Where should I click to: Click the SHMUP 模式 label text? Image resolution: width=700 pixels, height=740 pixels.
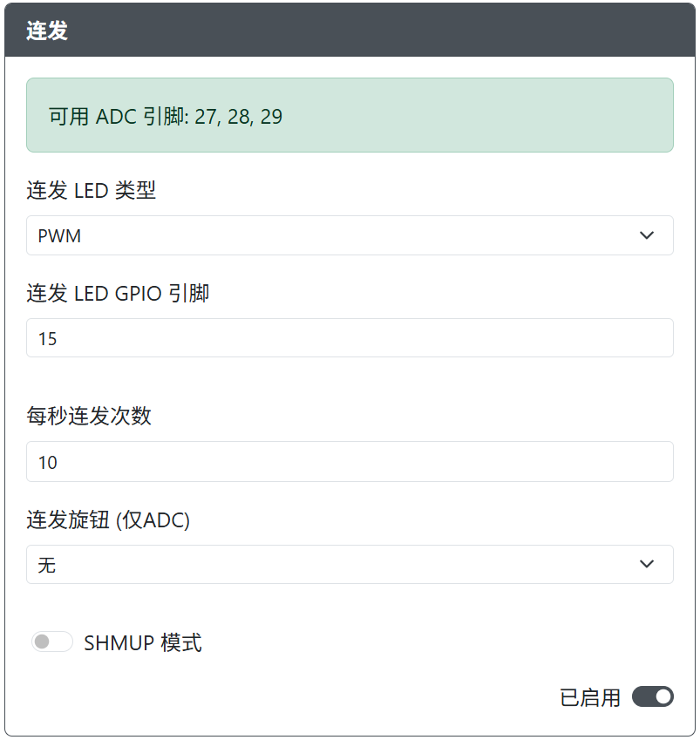click(x=143, y=643)
